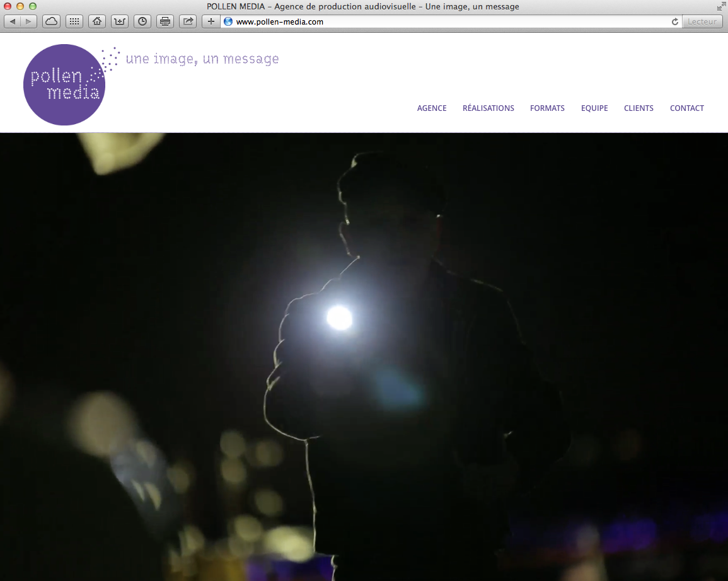Minimize the Safari window
The height and width of the screenshot is (581, 728).
20,6
